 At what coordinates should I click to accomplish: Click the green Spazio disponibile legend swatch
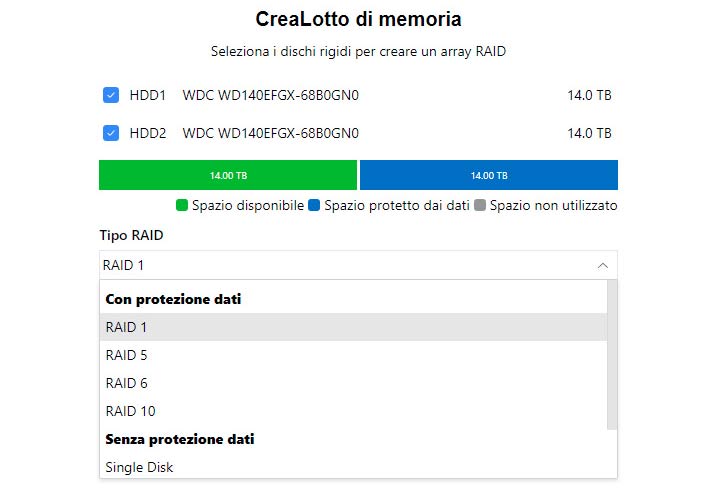[182, 206]
